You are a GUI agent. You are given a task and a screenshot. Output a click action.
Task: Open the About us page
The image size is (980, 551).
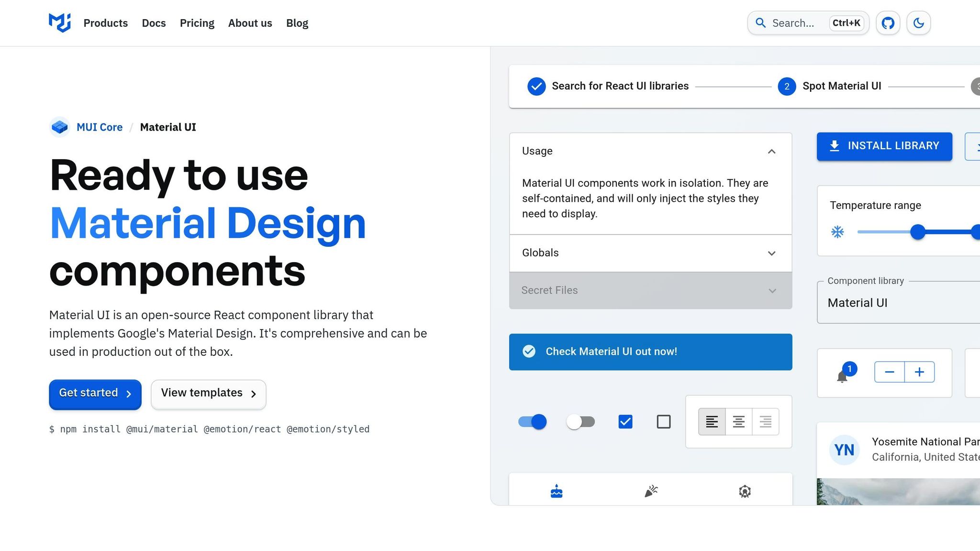click(250, 23)
